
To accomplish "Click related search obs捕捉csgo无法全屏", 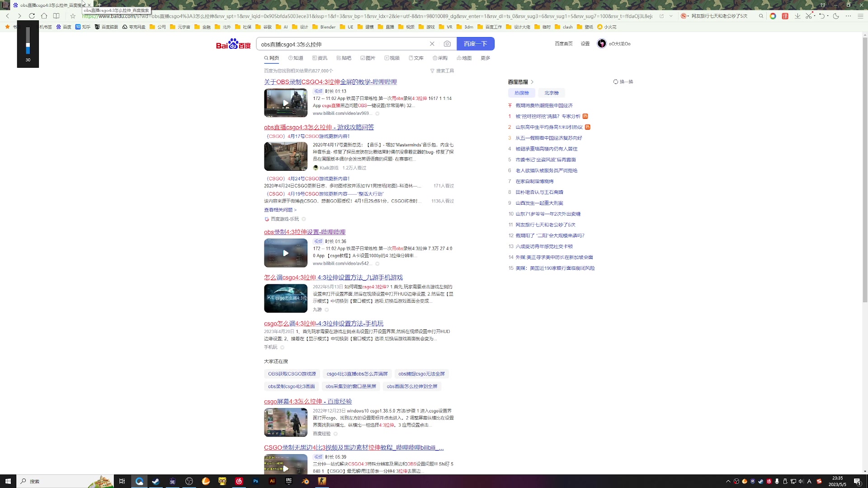I will point(422,374).
